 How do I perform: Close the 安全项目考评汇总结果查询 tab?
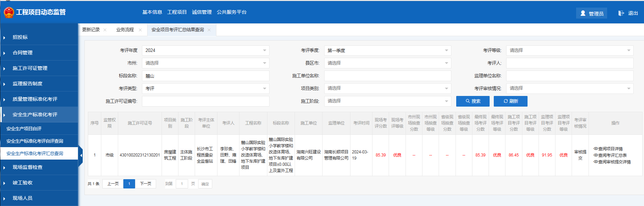(x=209, y=30)
